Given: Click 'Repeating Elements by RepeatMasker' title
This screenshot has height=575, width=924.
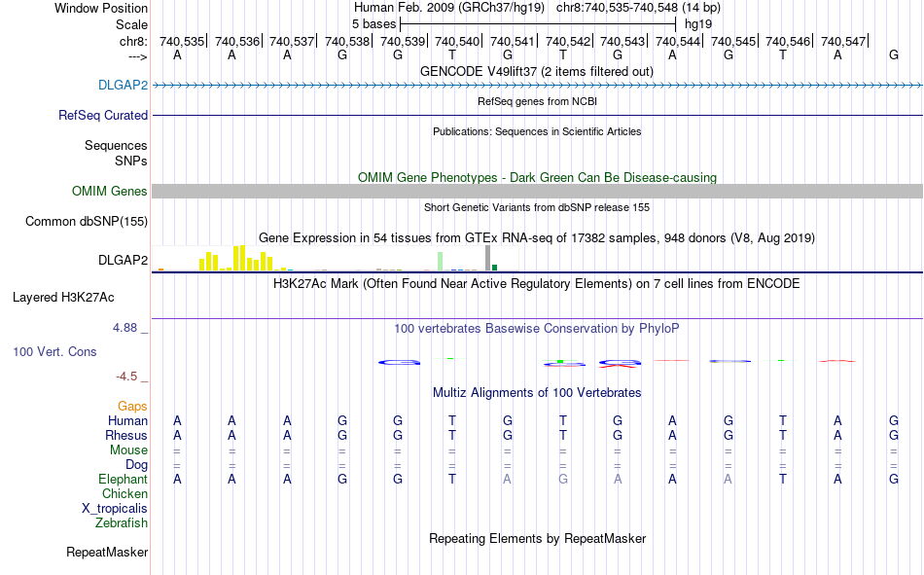Looking at the screenshot, I should pyautogui.click(x=538, y=538).
